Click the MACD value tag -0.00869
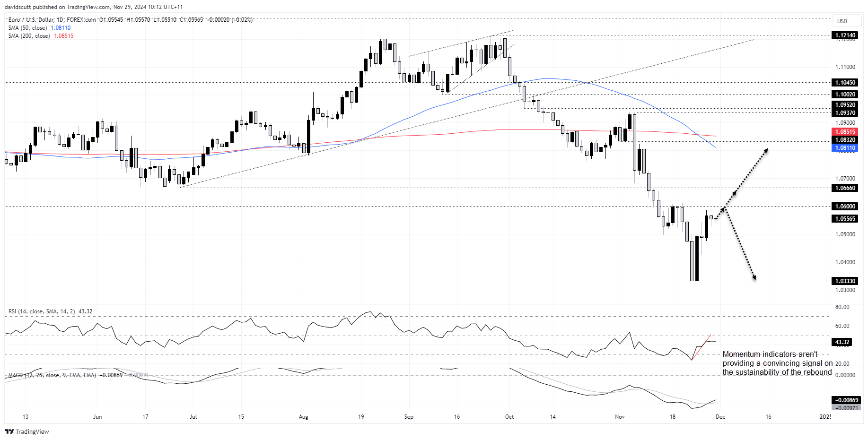The image size is (868, 440). [x=846, y=400]
